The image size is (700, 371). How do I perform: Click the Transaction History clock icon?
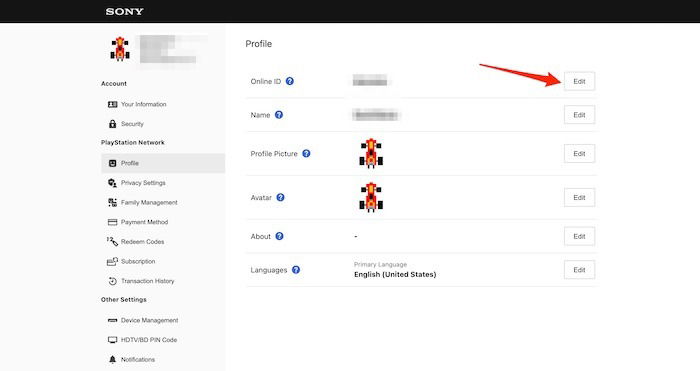point(112,281)
